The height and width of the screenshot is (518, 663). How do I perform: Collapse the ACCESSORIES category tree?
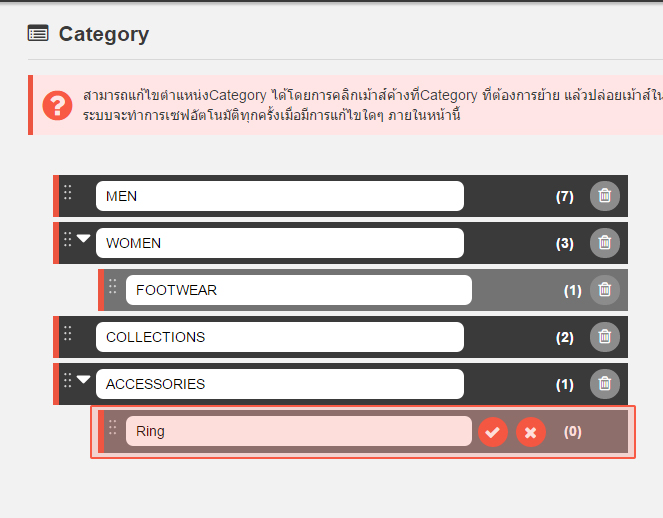84,380
